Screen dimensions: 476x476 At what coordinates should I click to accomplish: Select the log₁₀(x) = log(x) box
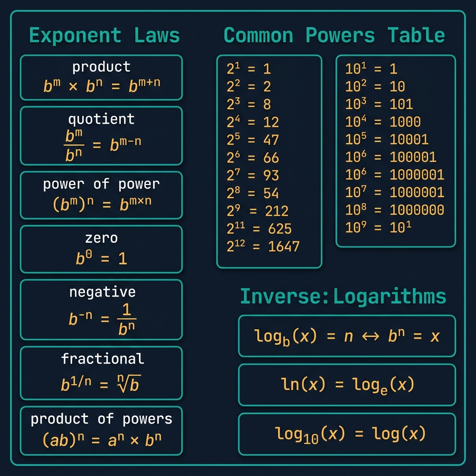click(x=347, y=434)
